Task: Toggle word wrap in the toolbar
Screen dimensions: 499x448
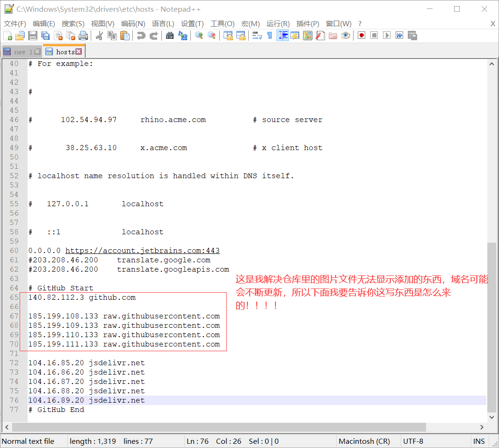Action: [x=257, y=36]
